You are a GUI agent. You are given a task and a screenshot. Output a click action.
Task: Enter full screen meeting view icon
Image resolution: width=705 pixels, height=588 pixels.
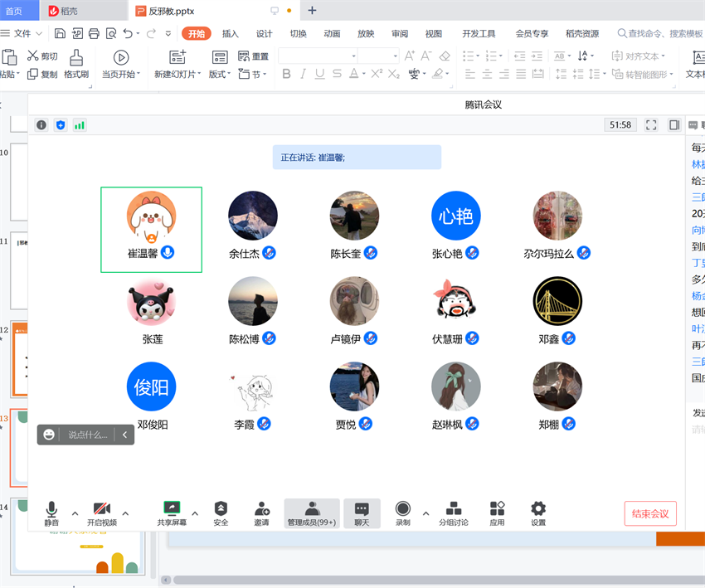tap(651, 125)
